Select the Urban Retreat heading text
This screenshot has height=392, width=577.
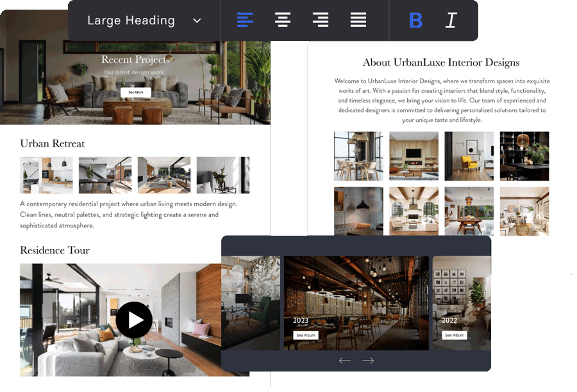click(x=53, y=143)
